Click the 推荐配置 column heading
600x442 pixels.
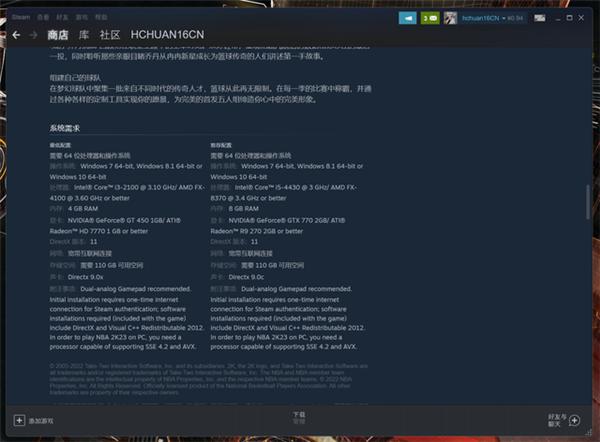221,145
